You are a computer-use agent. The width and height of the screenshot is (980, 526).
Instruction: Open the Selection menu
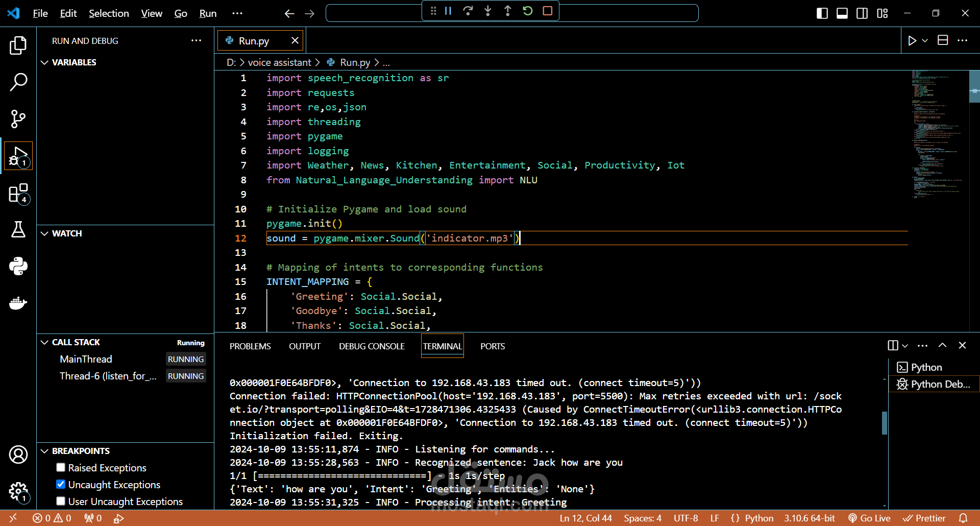coord(109,13)
